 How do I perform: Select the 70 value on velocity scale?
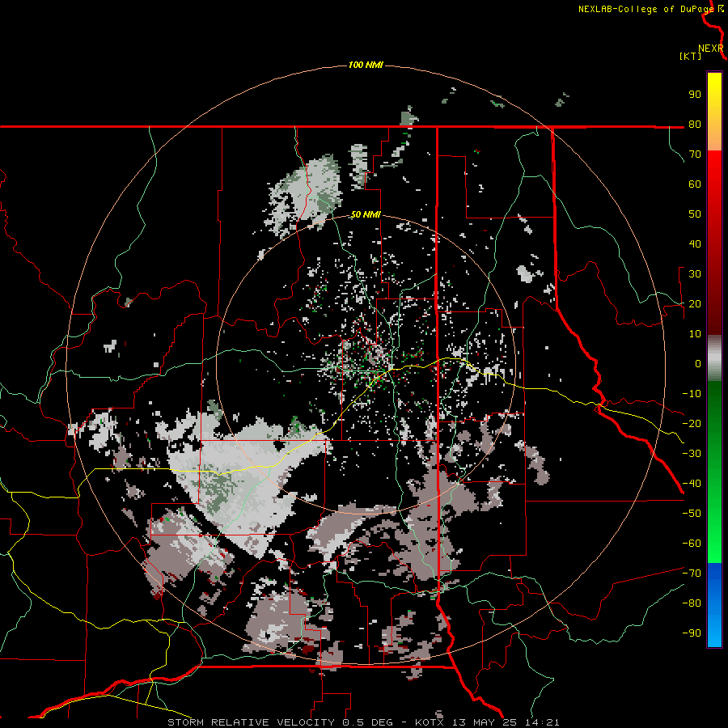click(x=695, y=154)
